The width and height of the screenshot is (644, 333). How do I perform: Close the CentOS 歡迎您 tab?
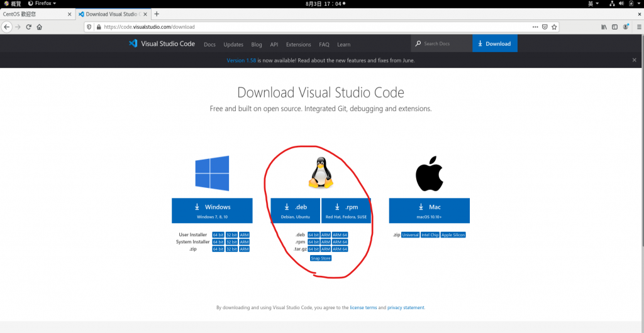pos(69,14)
